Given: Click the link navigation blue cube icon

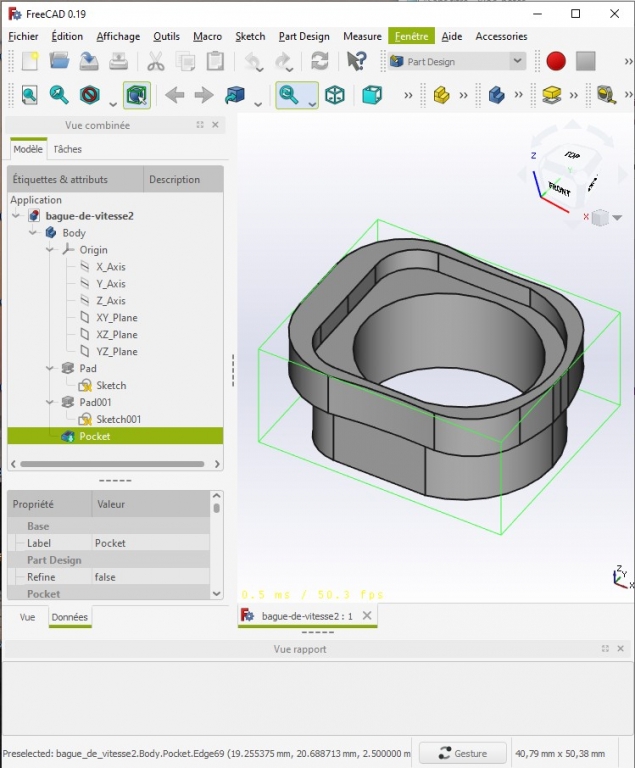Looking at the screenshot, I should coord(235,95).
